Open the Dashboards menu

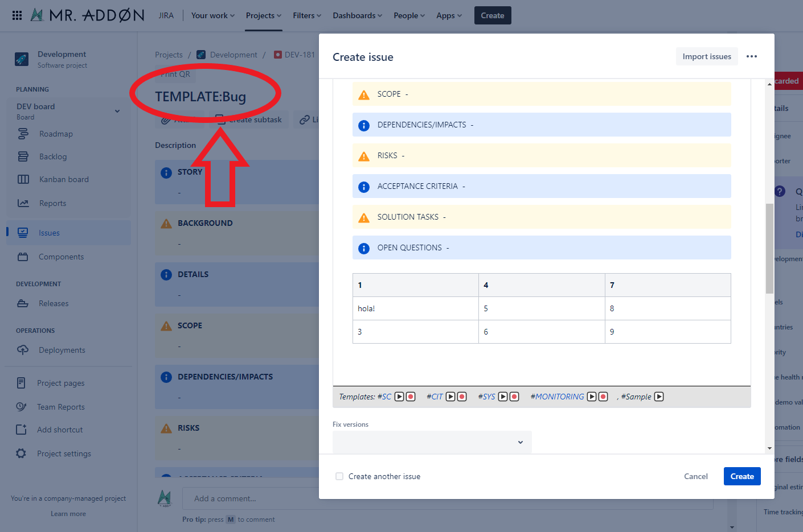(x=357, y=15)
